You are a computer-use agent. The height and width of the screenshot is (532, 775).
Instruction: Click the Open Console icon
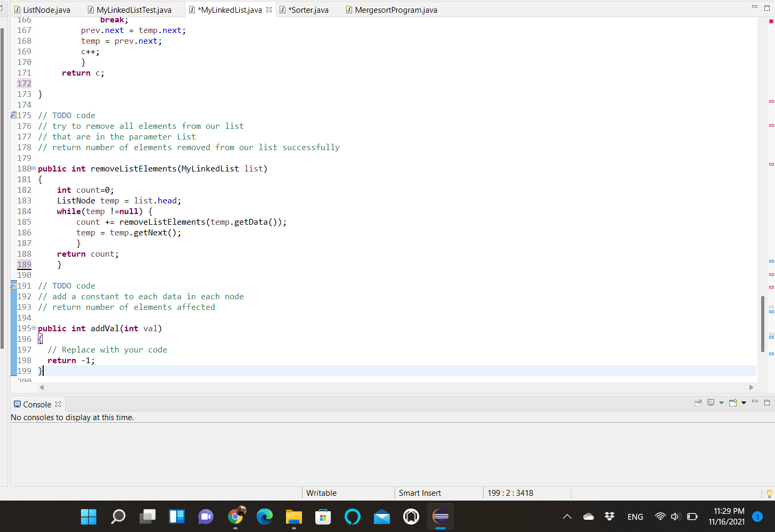(733, 403)
